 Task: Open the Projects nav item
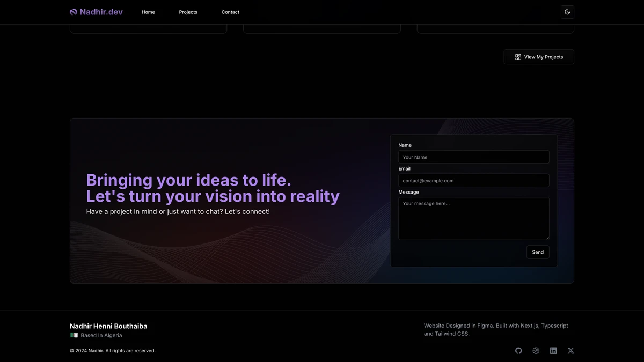188,12
